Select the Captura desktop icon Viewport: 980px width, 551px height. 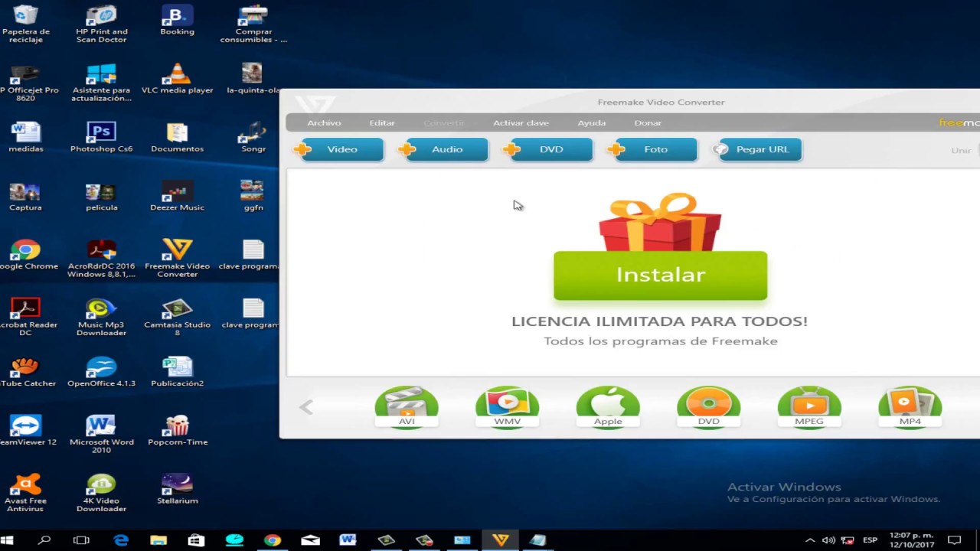tap(25, 197)
